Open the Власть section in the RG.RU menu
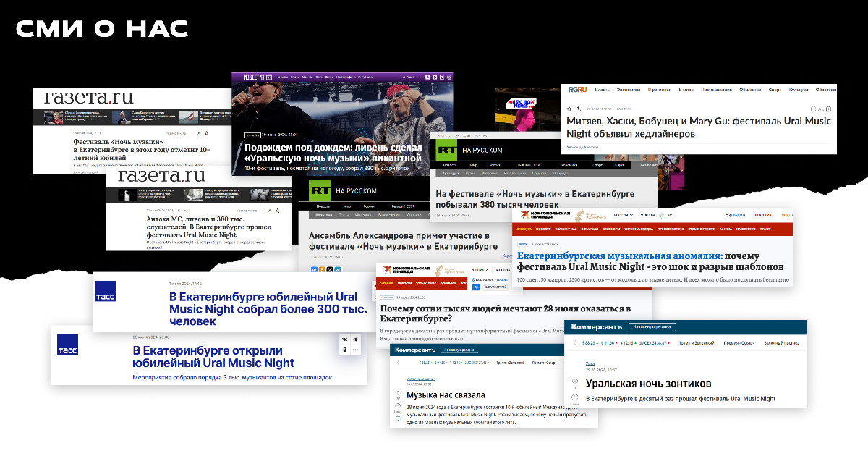The width and height of the screenshot is (868, 456). pyautogui.click(x=602, y=89)
